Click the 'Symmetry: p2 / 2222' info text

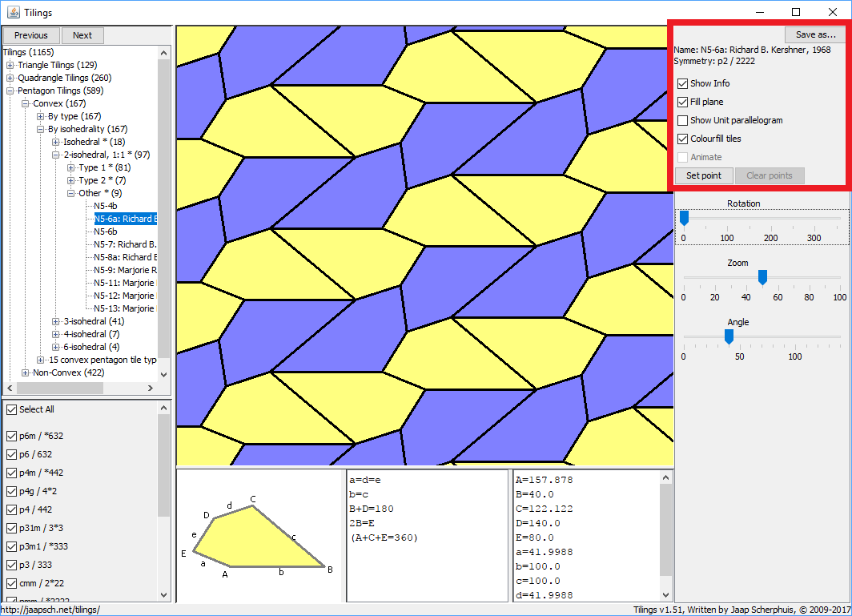(x=714, y=61)
